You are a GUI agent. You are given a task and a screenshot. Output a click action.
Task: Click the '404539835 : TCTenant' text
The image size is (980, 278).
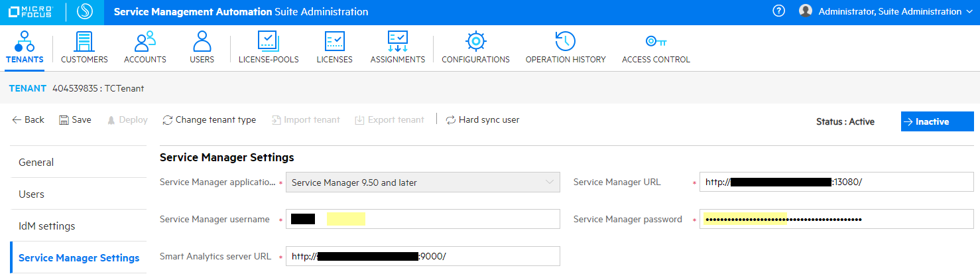coord(98,88)
